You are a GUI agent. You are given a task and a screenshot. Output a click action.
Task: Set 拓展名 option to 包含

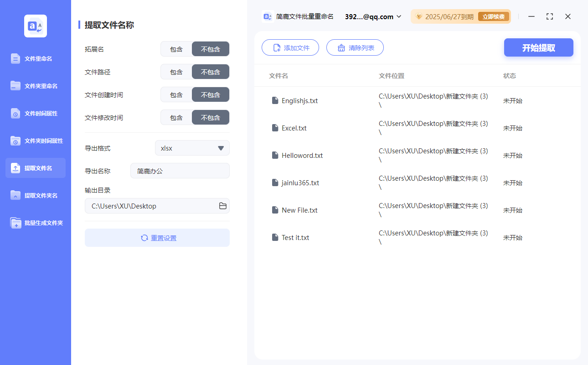176,49
